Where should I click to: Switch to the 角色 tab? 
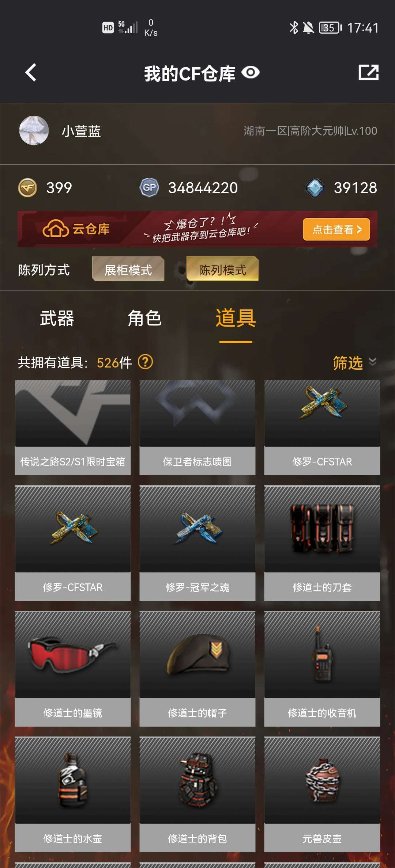[x=144, y=318]
